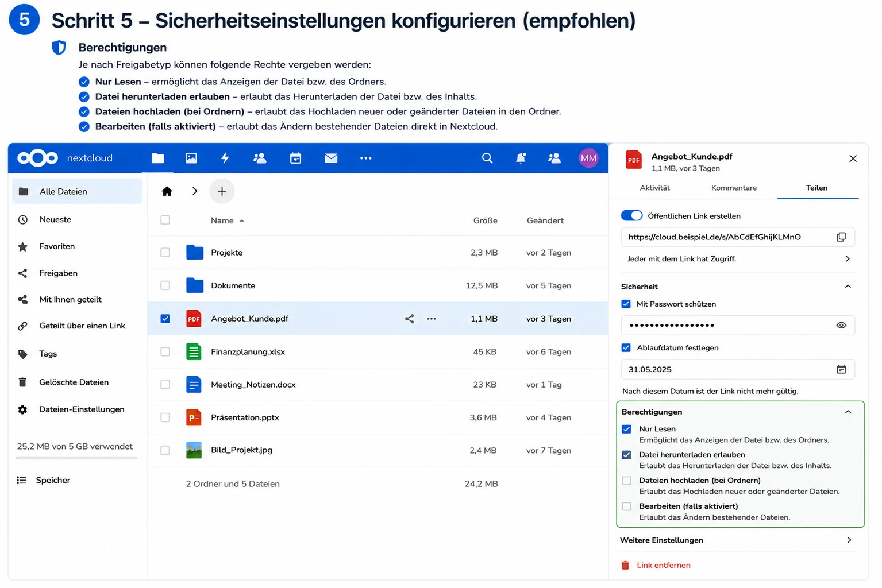The height and width of the screenshot is (588, 882).
Task: Enable Dateien hochladen (bei Ordnern) checkbox
Action: pyautogui.click(x=627, y=481)
